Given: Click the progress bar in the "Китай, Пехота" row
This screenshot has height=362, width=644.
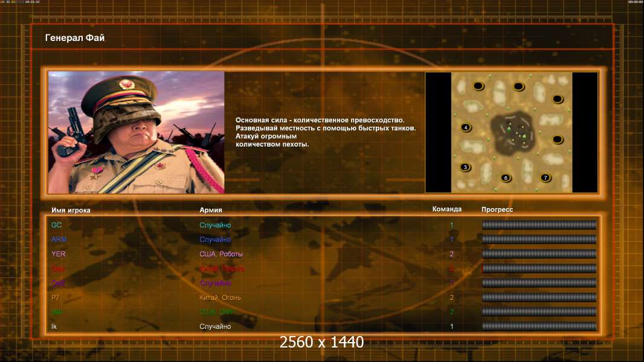Looking at the screenshot, I should (539, 268).
